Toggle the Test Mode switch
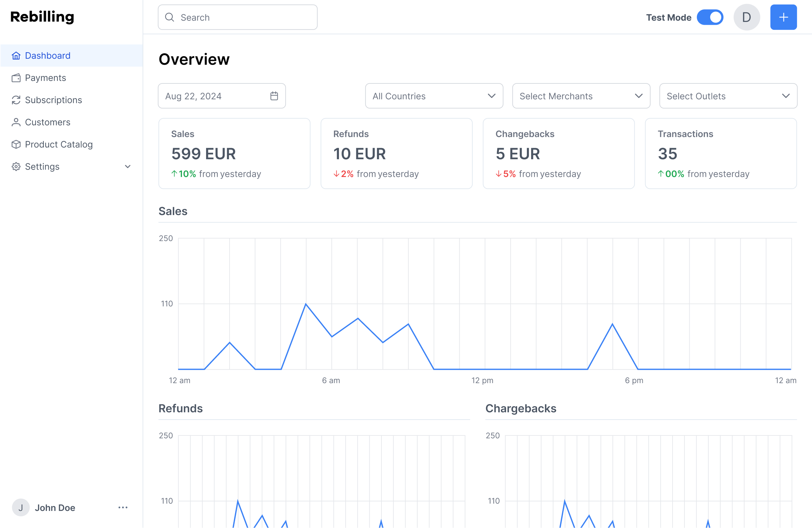This screenshot has height=528, width=812. [x=710, y=17]
